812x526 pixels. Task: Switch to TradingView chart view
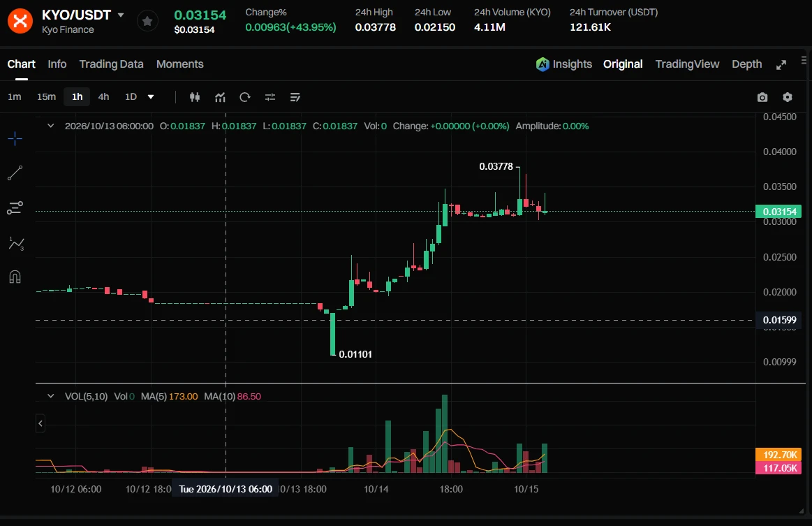pyautogui.click(x=687, y=64)
